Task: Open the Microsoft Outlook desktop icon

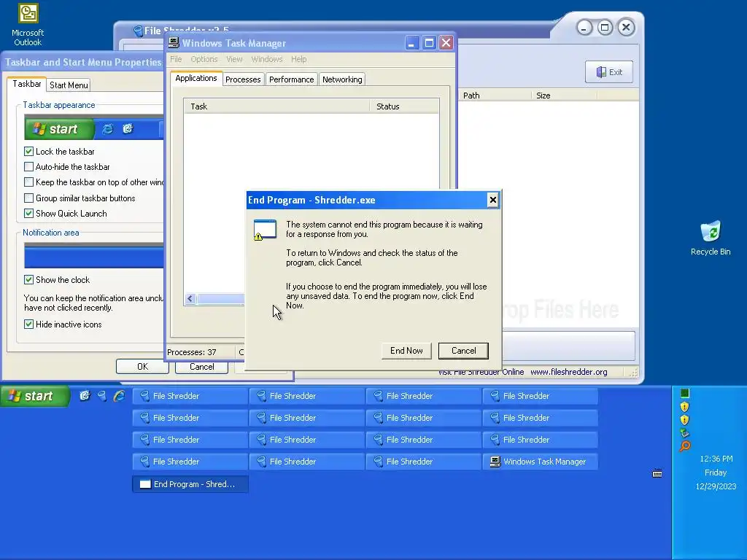Action: pyautogui.click(x=28, y=25)
